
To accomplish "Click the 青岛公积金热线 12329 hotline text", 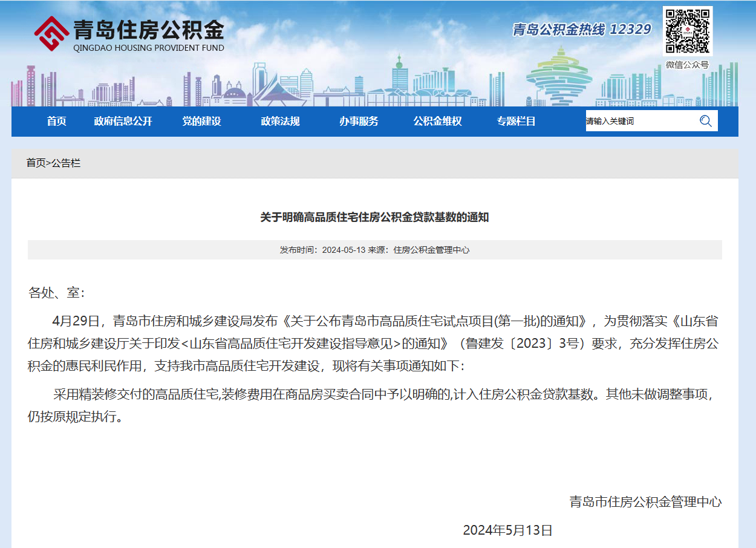I will tap(581, 30).
